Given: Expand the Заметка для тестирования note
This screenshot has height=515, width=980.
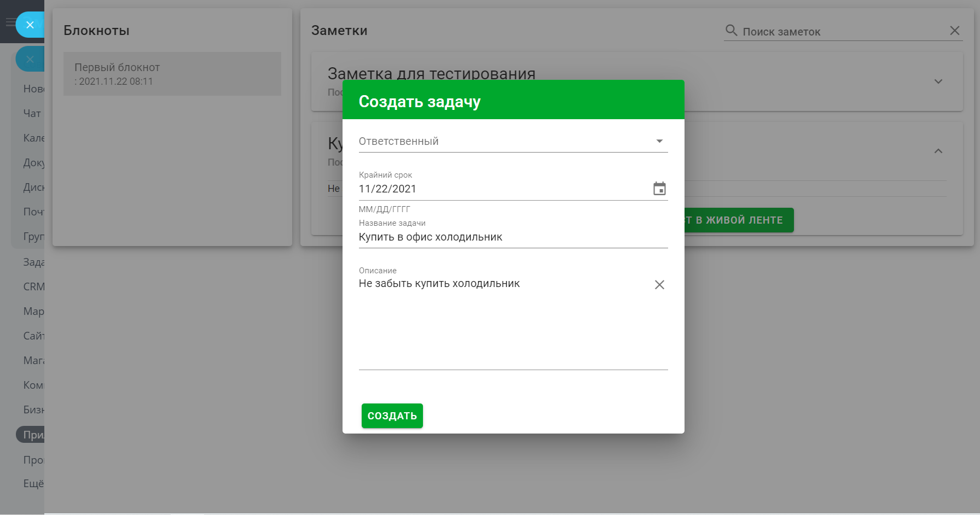Looking at the screenshot, I should (938, 81).
